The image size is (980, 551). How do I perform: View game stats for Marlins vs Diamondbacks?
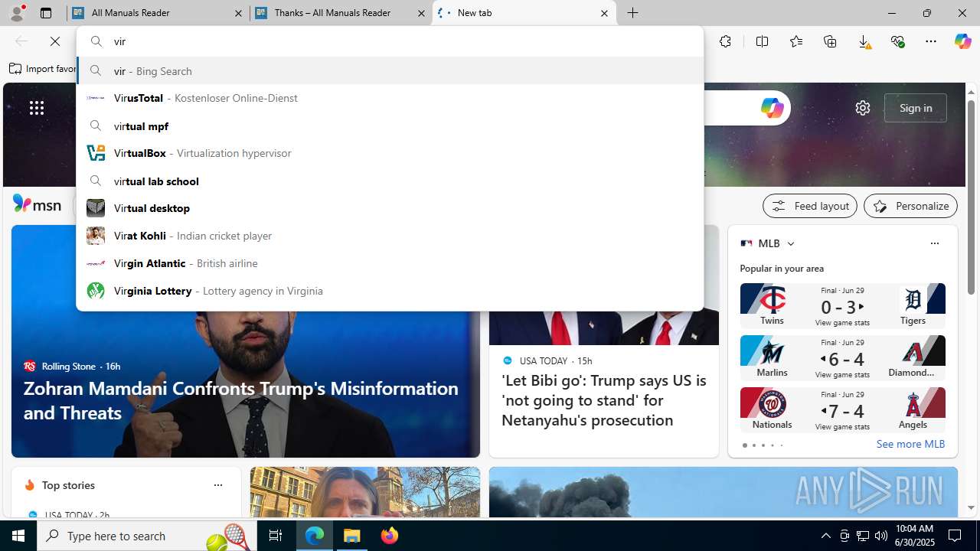[x=842, y=375]
